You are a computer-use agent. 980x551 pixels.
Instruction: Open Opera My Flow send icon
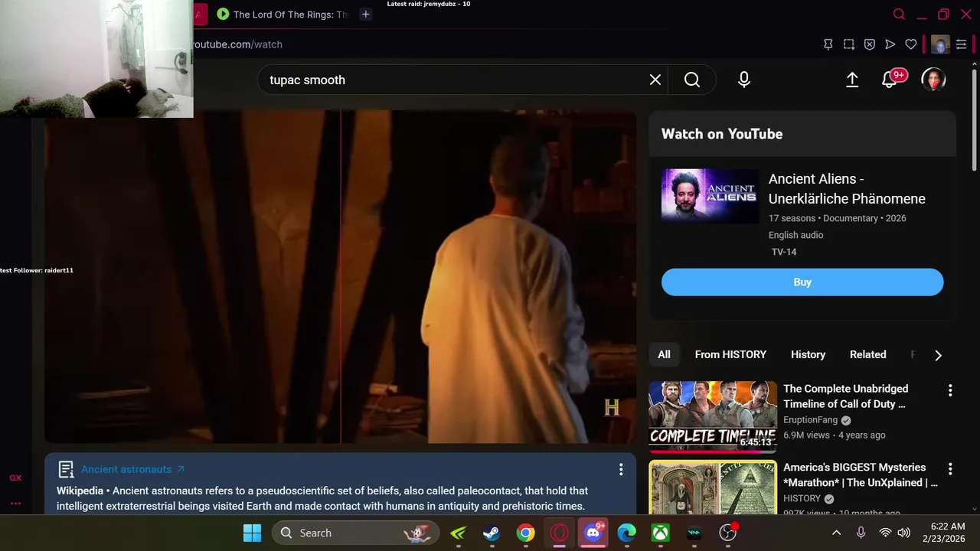(890, 44)
